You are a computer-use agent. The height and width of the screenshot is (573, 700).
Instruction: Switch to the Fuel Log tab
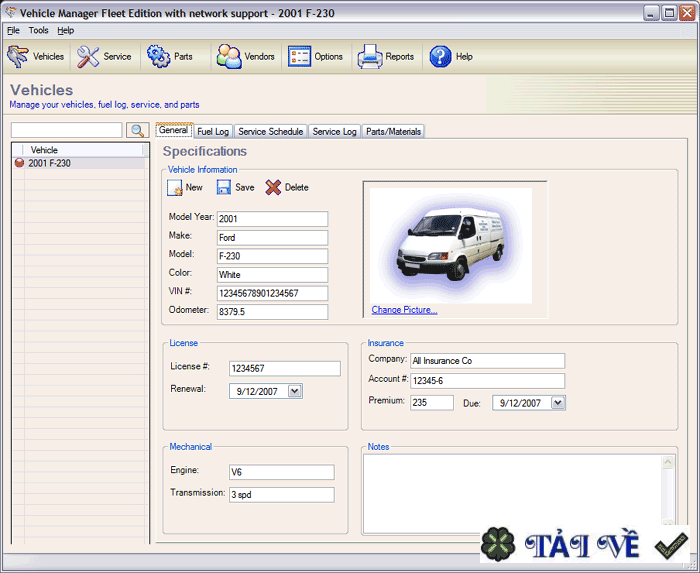coord(213,131)
